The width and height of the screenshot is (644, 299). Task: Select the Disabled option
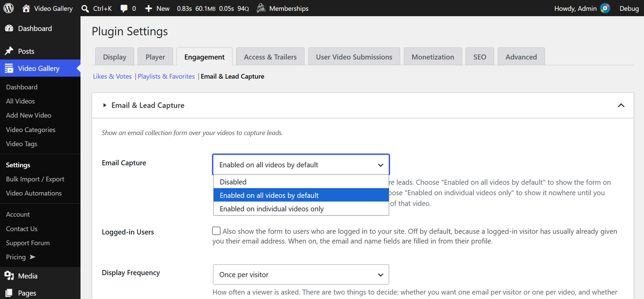(x=301, y=182)
